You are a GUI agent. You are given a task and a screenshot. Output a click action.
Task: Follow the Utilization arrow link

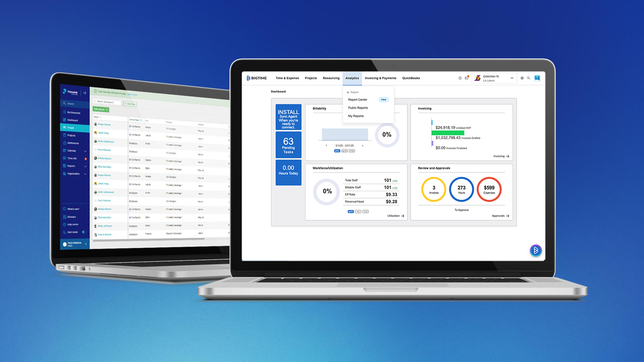[396, 216]
